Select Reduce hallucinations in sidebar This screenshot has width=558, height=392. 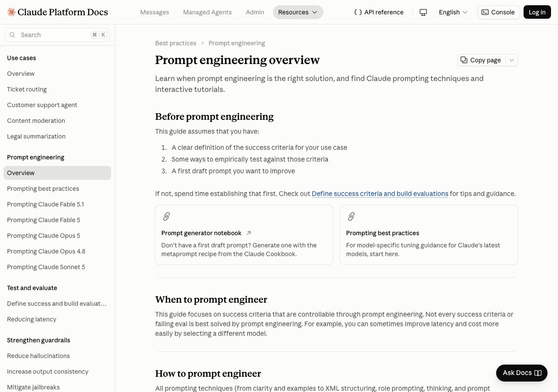point(57,356)
